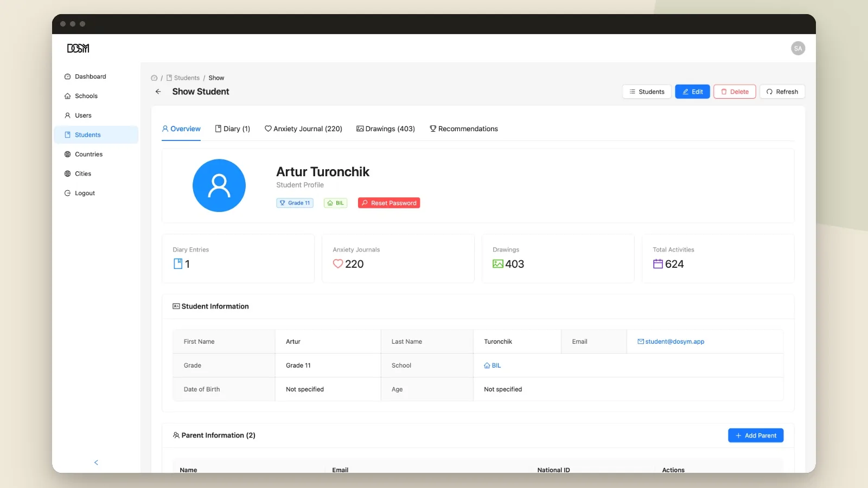This screenshot has height=488, width=868.
Task: Switch to Drawings (403) tab
Action: click(386, 129)
